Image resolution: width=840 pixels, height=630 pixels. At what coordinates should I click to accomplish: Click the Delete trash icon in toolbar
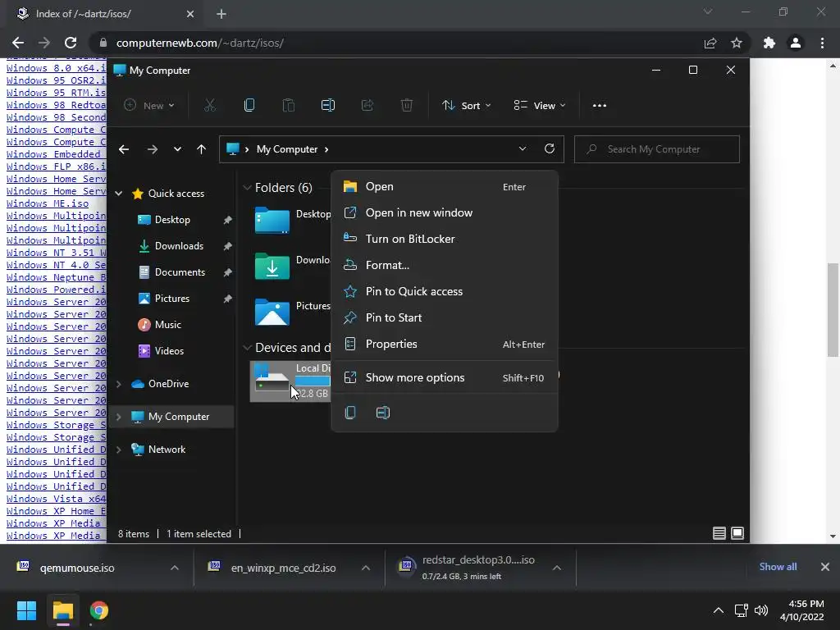[x=407, y=106]
